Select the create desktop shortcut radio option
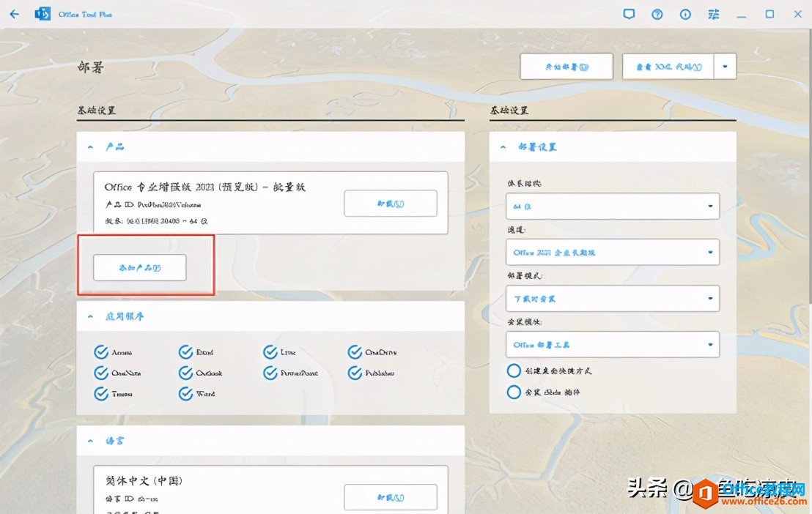The width and height of the screenshot is (812, 514). coord(514,370)
